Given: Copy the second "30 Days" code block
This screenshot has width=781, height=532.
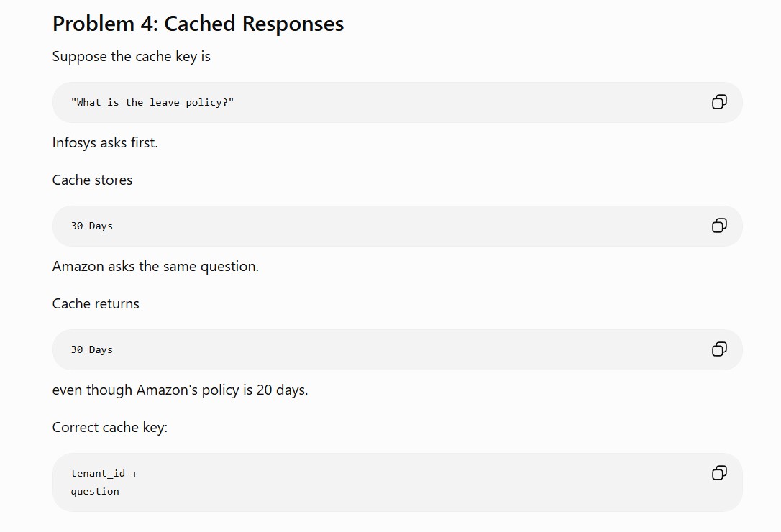Looking at the screenshot, I should 719,349.
